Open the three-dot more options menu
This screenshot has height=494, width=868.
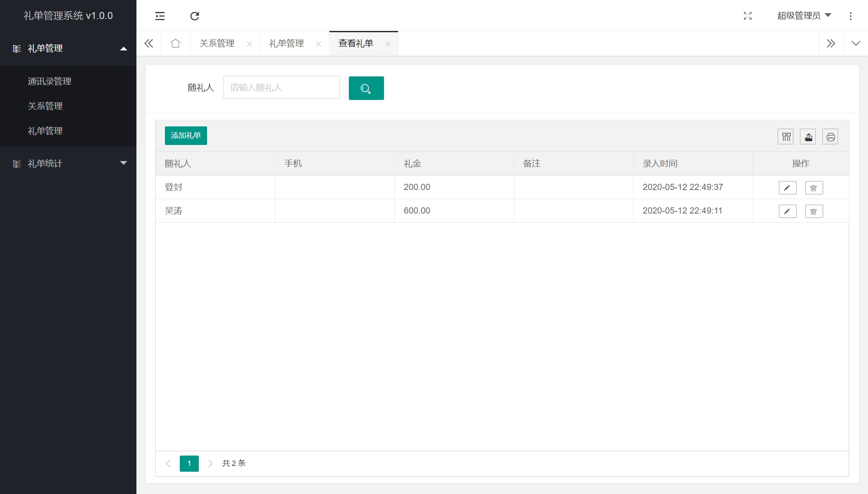(850, 16)
